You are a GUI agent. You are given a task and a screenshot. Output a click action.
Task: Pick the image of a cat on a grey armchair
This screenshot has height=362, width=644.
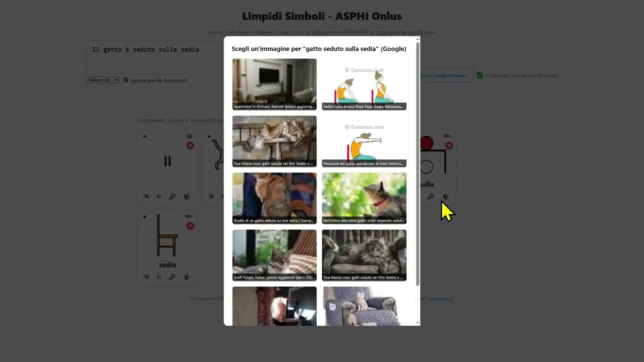[x=364, y=306]
